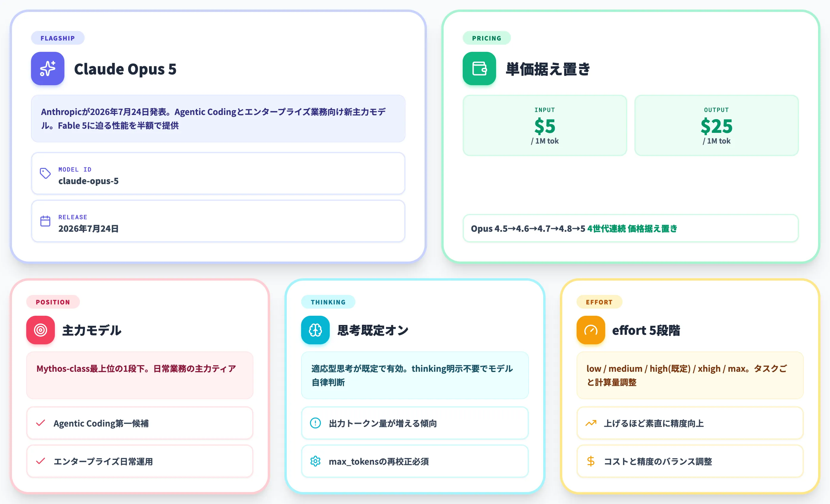This screenshot has height=504, width=830.
Task: Click the Anthropicが2026年7月24日発表 description box
Action: pyautogui.click(x=218, y=119)
